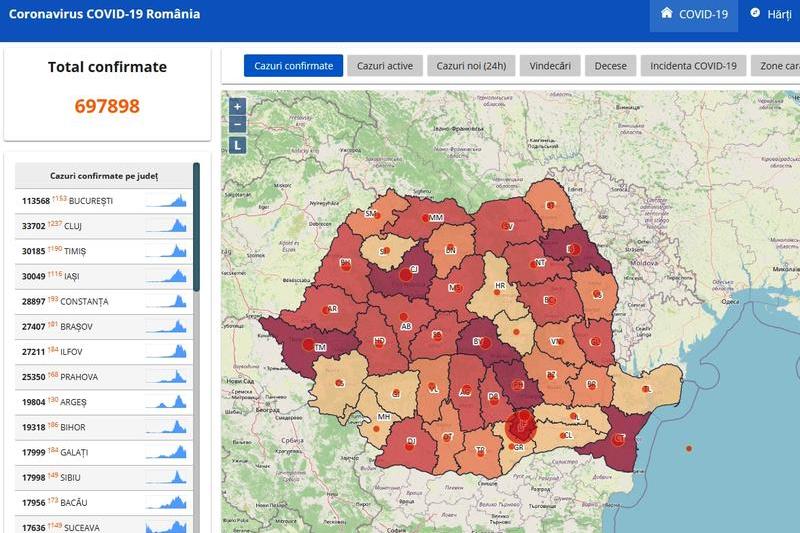
Task: Switch to the Cazuri active tab
Action: (x=385, y=66)
